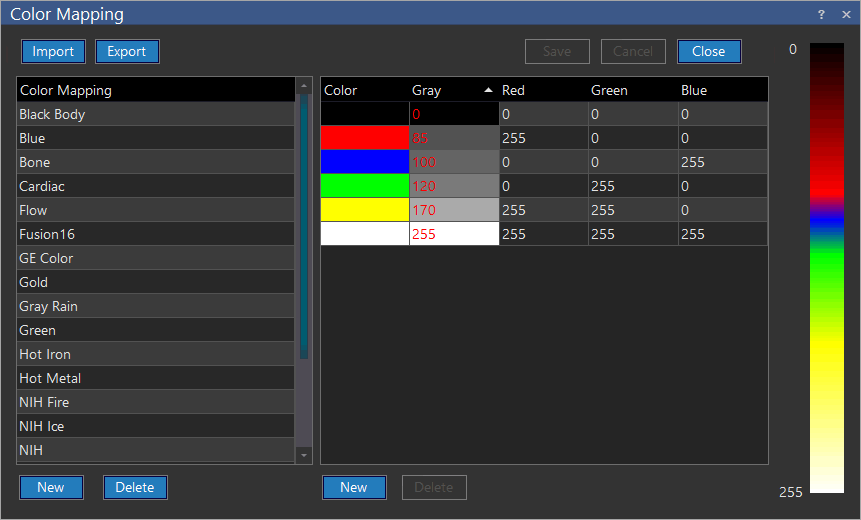Add a new color row under the table

point(354,487)
